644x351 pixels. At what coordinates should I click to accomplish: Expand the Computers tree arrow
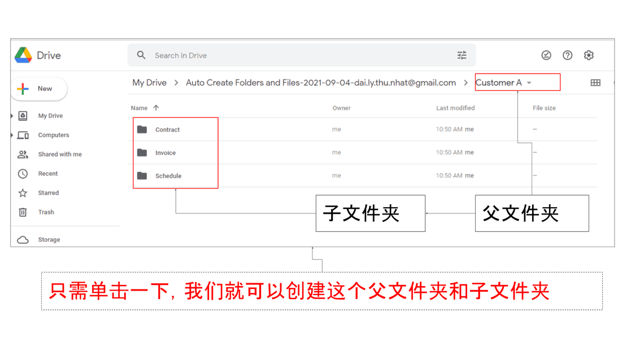click(x=12, y=135)
